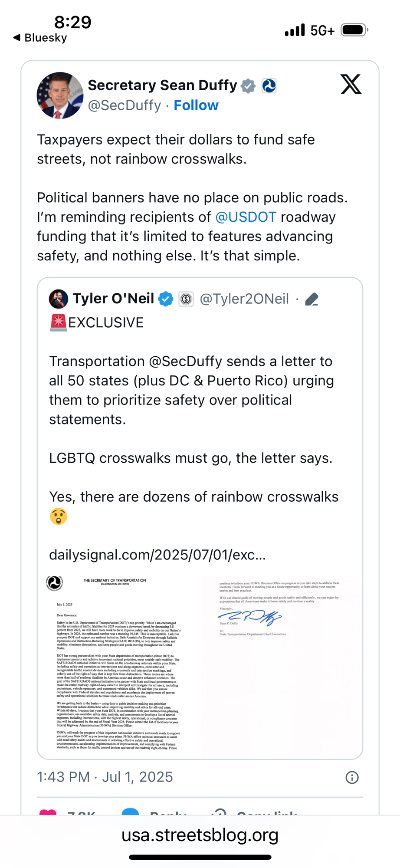This screenshot has width=400, height=868.
Task: Tap the edited pencil icon in quoted post
Action: (x=312, y=299)
